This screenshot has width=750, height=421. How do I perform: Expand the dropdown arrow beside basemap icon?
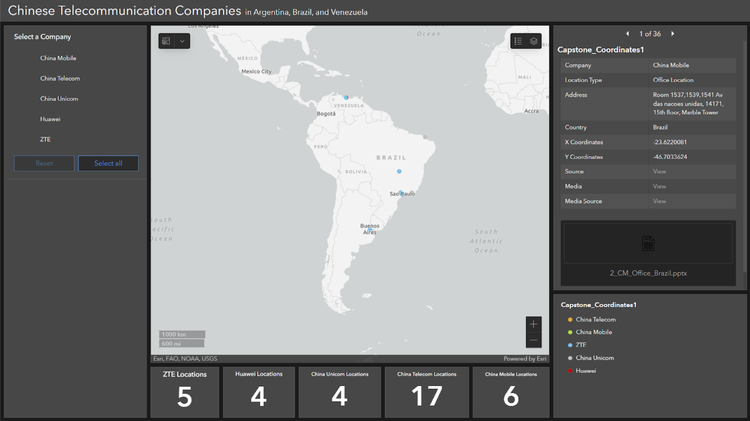pyautogui.click(x=182, y=41)
